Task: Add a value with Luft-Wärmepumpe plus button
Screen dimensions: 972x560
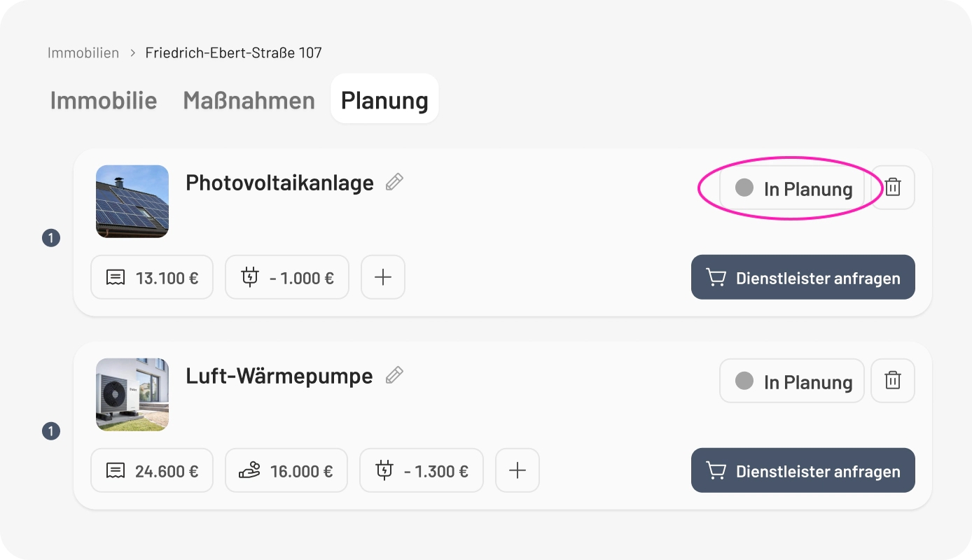Action: (x=518, y=470)
